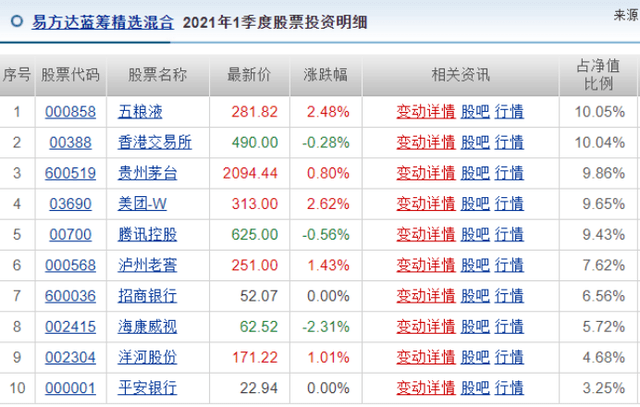
Task: Open 行情 for 泸州老窖
Action: point(509,265)
